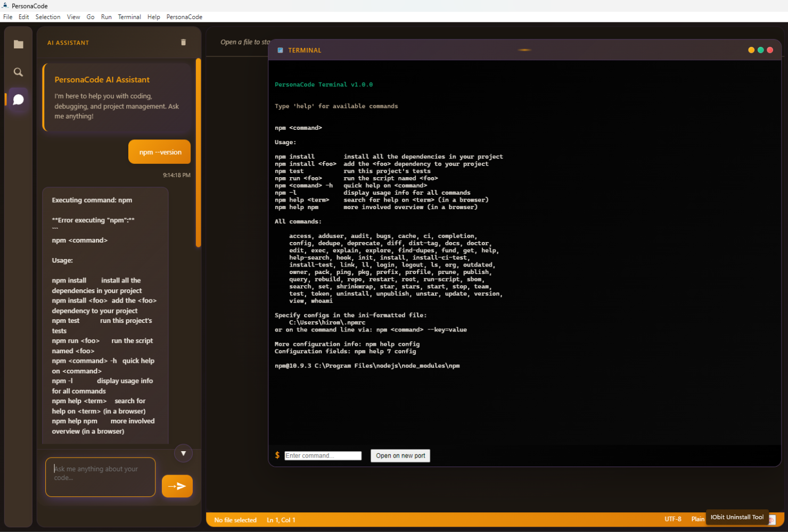Close Terminal using the red dot
788x532 pixels.
tap(770, 50)
